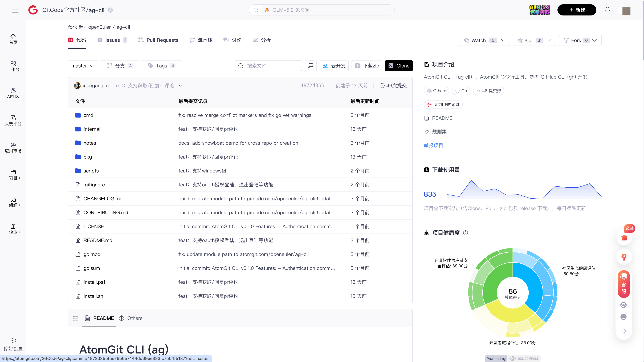Open the Pull Requests tab
Viewport: 644px width, 362px height.
point(158,40)
